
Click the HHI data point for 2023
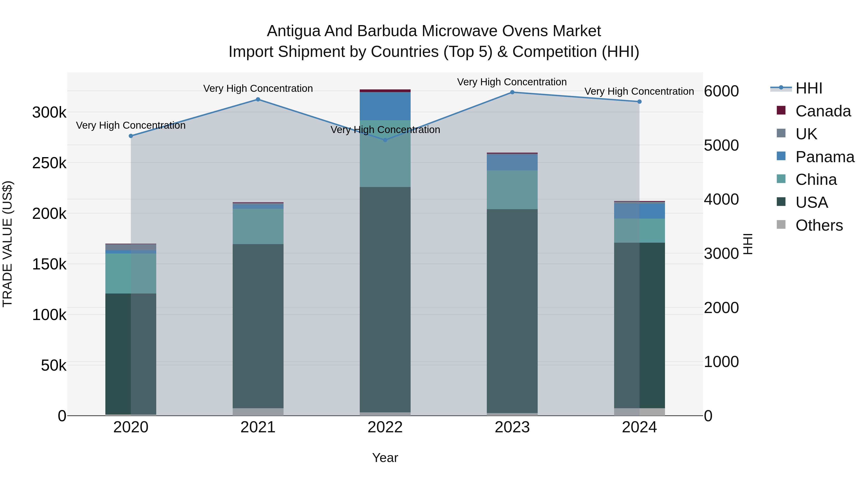pyautogui.click(x=512, y=92)
